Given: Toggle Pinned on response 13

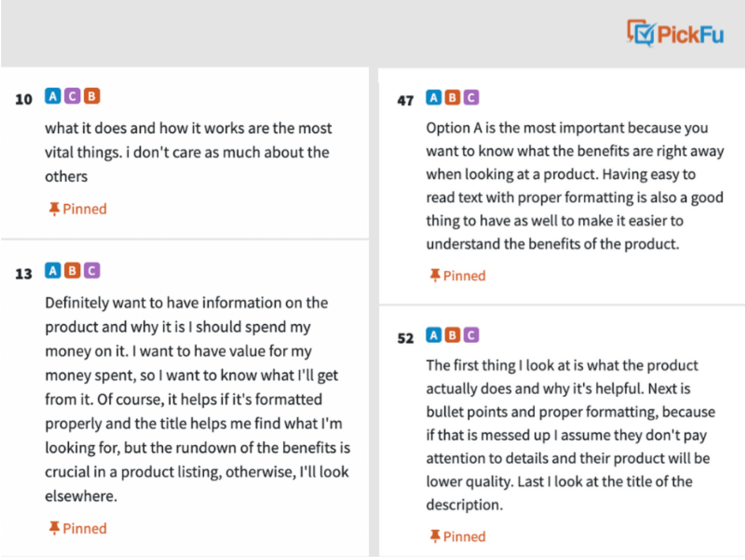Looking at the screenshot, I should 77,528.
